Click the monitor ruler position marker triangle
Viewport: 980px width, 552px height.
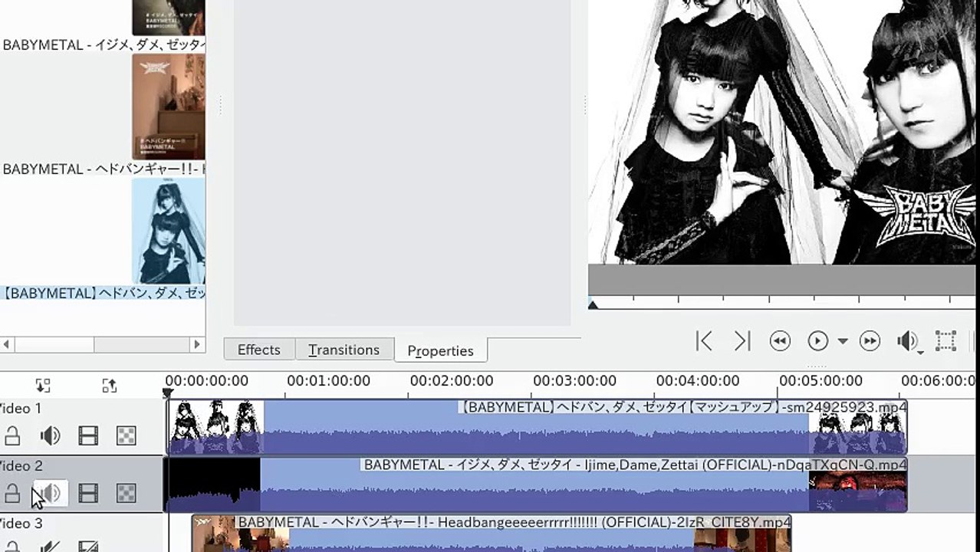(593, 305)
